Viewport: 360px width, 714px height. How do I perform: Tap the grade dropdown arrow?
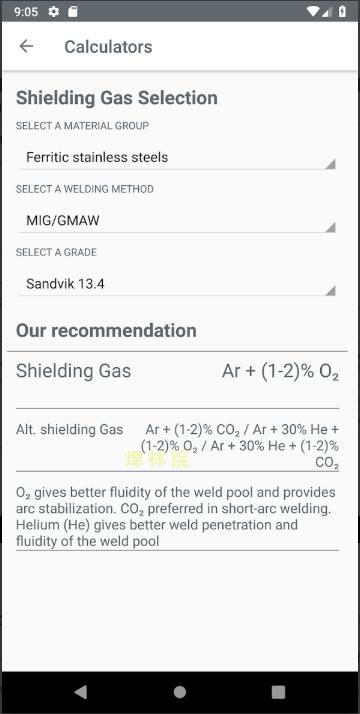click(330, 291)
